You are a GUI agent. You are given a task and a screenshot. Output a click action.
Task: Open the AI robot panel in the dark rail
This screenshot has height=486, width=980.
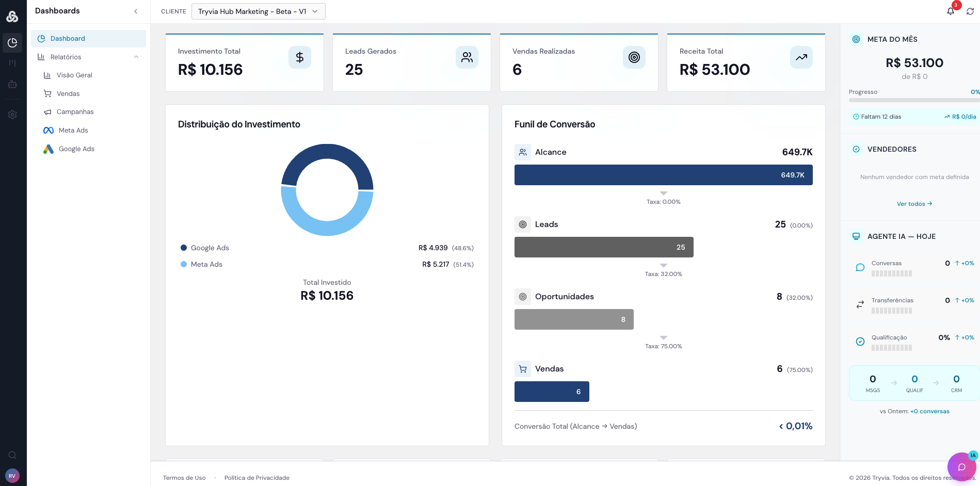tap(12, 84)
